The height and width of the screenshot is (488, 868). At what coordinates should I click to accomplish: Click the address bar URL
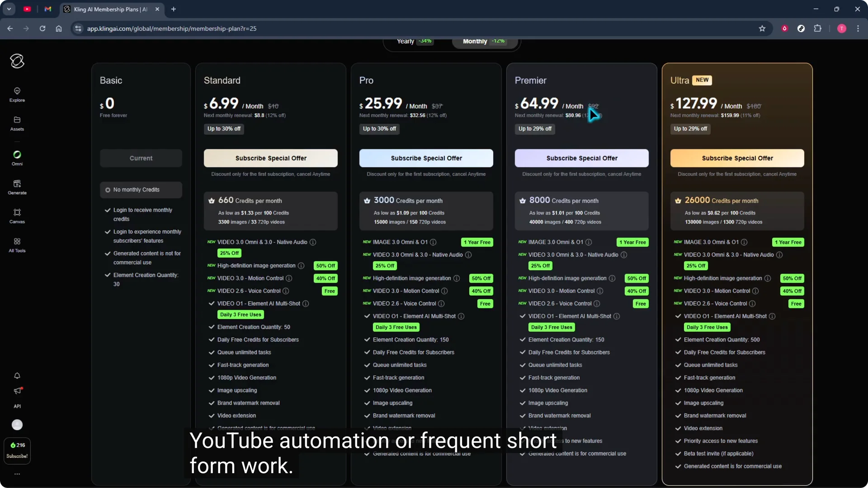(x=172, y=28)
